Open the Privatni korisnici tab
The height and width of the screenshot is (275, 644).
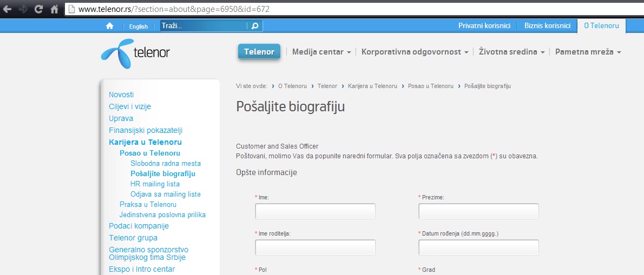coord(484,25)
